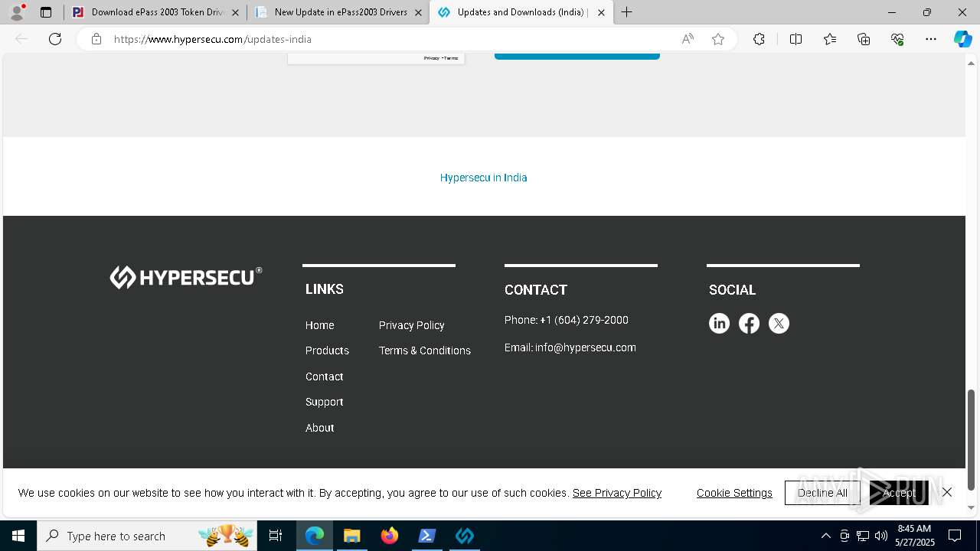Viewport: 980px width, 551px height.
Task: Open network status tray icon
Action: [863, 536]
